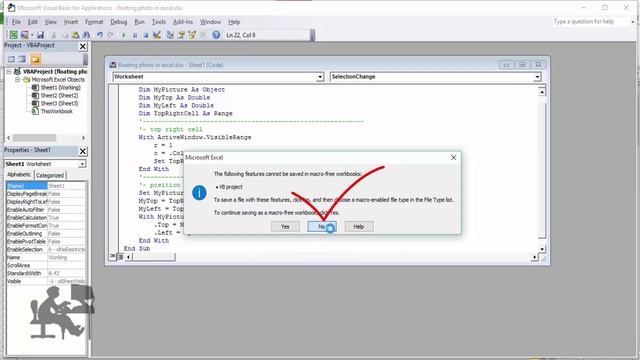
Task: Click the Redo toolbar icon
Action: [110, 35]
